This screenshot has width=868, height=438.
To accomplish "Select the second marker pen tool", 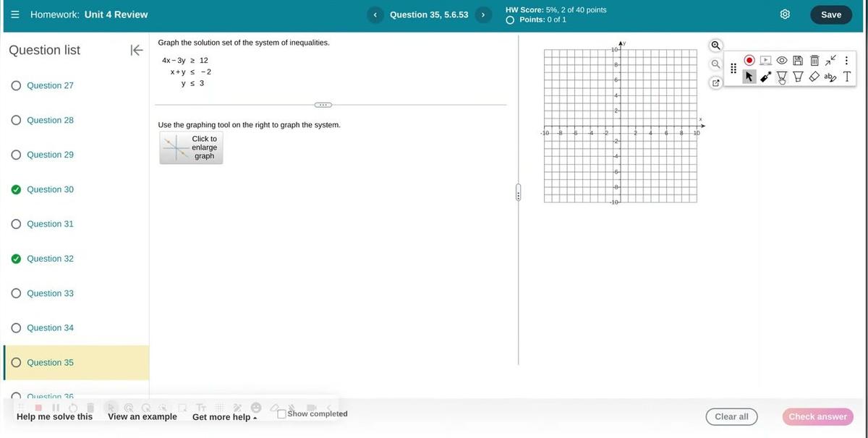I will pos(798,77).
